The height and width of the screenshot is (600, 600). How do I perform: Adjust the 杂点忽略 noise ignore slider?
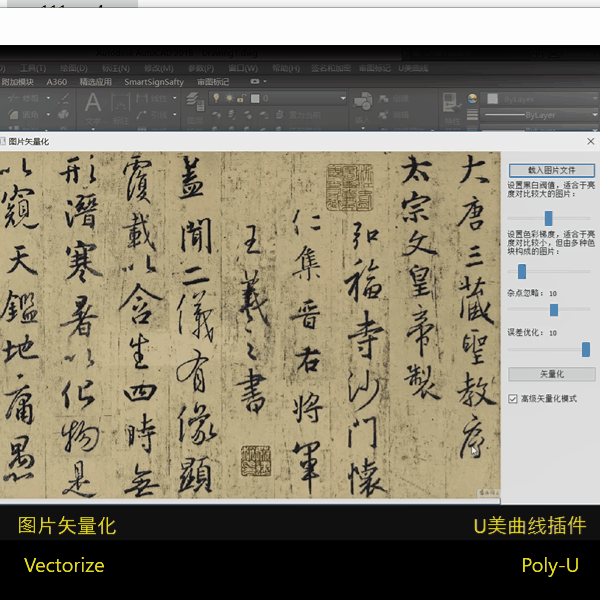click(554, 309)
